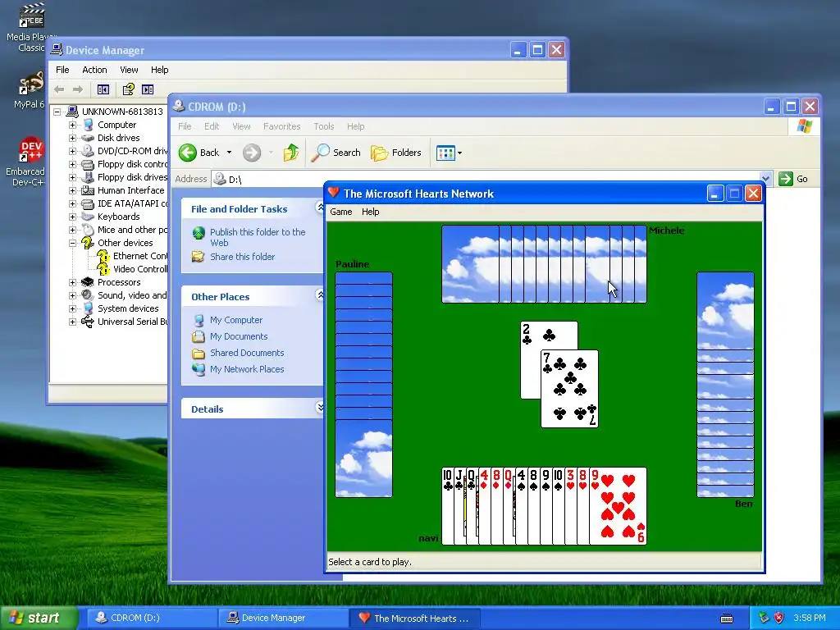The height and width of the screenshot is (630, 840).
Task: Go up one folder level in Explorer
Action: pyautogui.click(x=291, y=153)
